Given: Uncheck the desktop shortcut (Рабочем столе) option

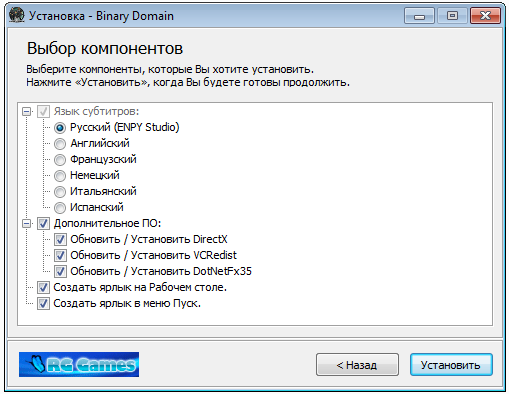Looking at the screenshot, I should click(x=43, y=287).
